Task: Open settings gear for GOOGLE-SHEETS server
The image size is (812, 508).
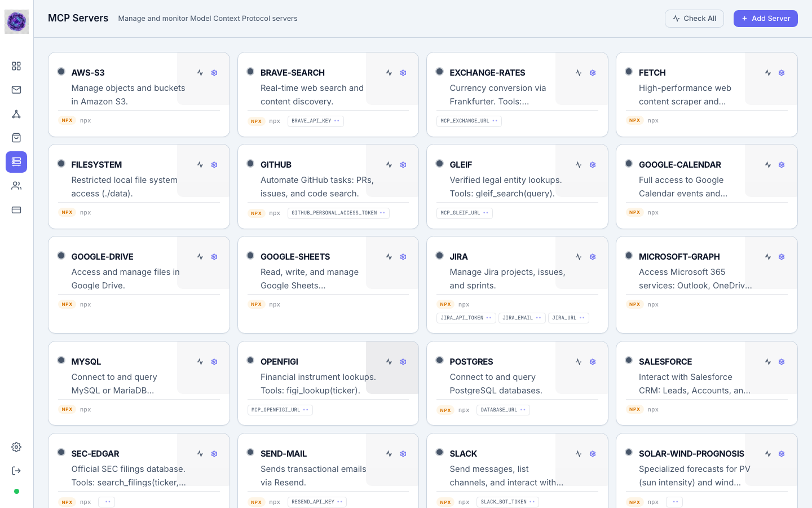Action: (403, 257)
